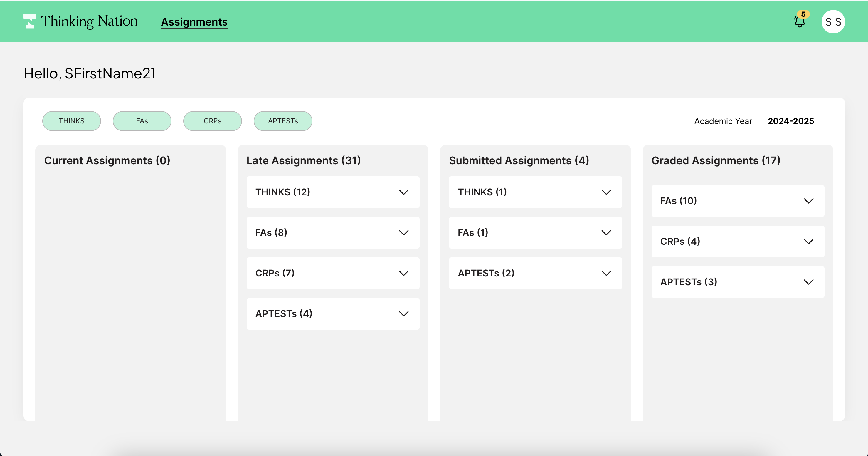
Task: Toggle the FAs filter pill
Action: (x=142, y=121)
